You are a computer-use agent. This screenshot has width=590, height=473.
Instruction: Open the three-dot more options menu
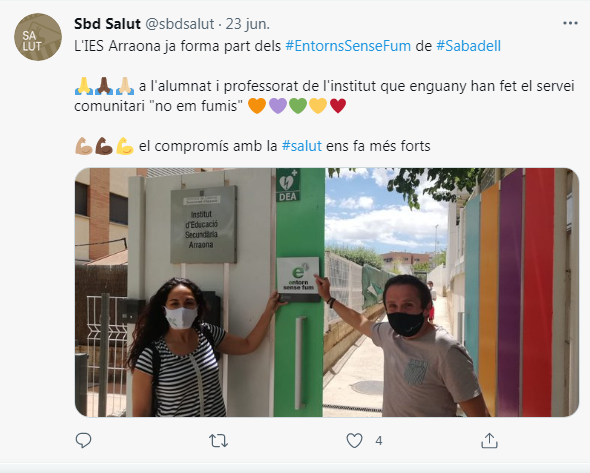[570, 23]
